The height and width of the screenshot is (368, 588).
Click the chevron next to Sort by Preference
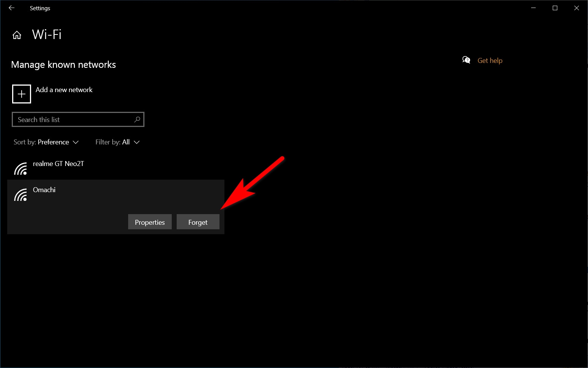point(76,142)
